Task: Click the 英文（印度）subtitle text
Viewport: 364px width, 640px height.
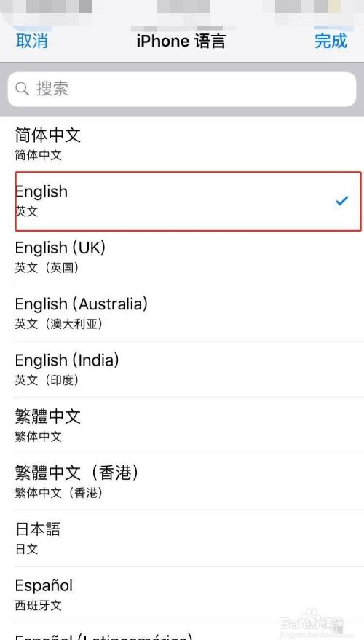Action: coord(47,380)
